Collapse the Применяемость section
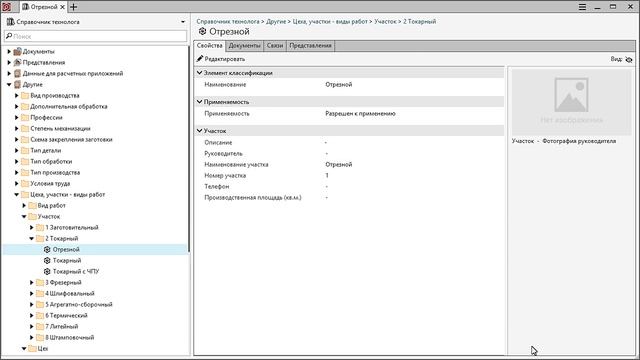 tap(199, 102)
